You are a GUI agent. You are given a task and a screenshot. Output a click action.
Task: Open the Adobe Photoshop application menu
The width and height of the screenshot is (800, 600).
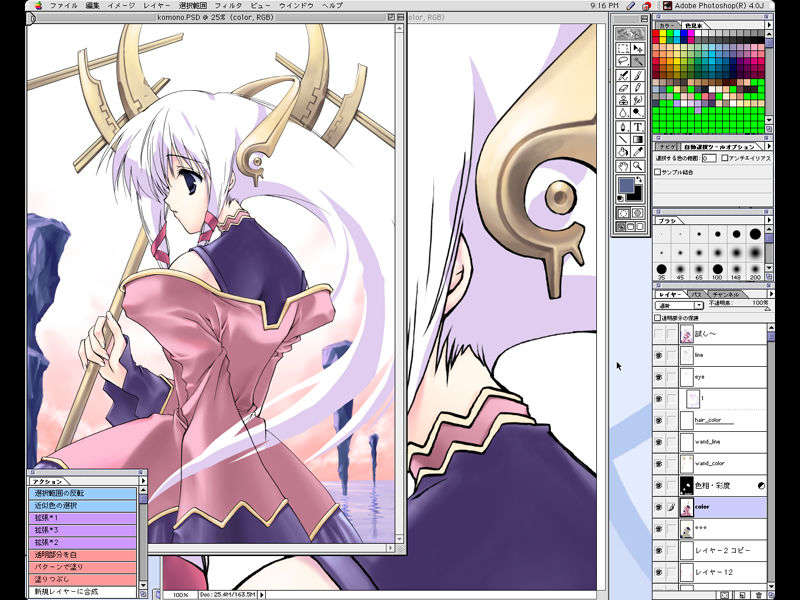coord(714,6)
